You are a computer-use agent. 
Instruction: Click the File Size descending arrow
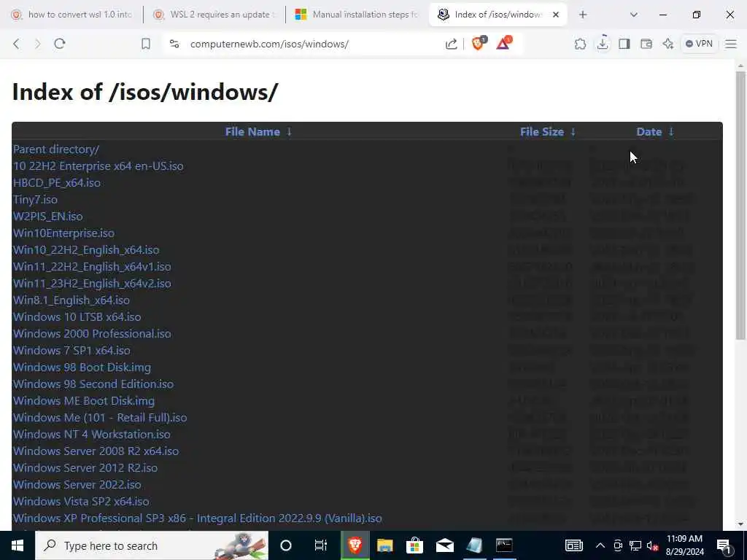pyautogui.click(x=573, y=132)
